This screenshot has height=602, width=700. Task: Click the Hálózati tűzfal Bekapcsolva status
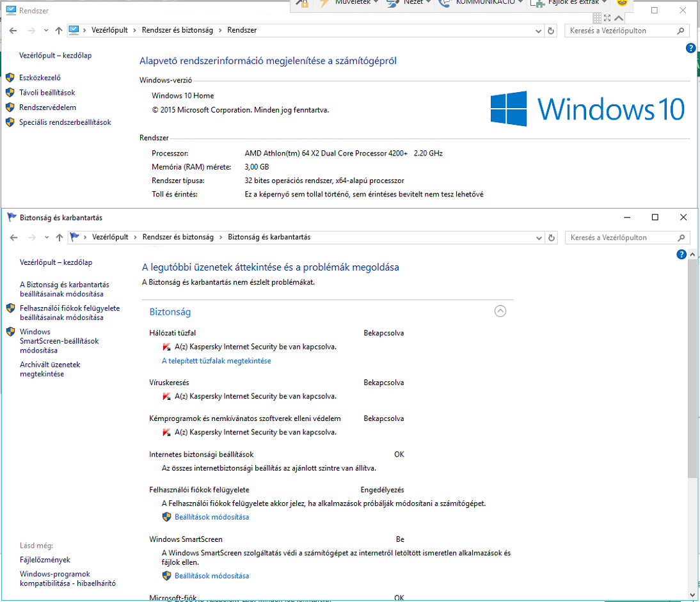coord(383,333)
